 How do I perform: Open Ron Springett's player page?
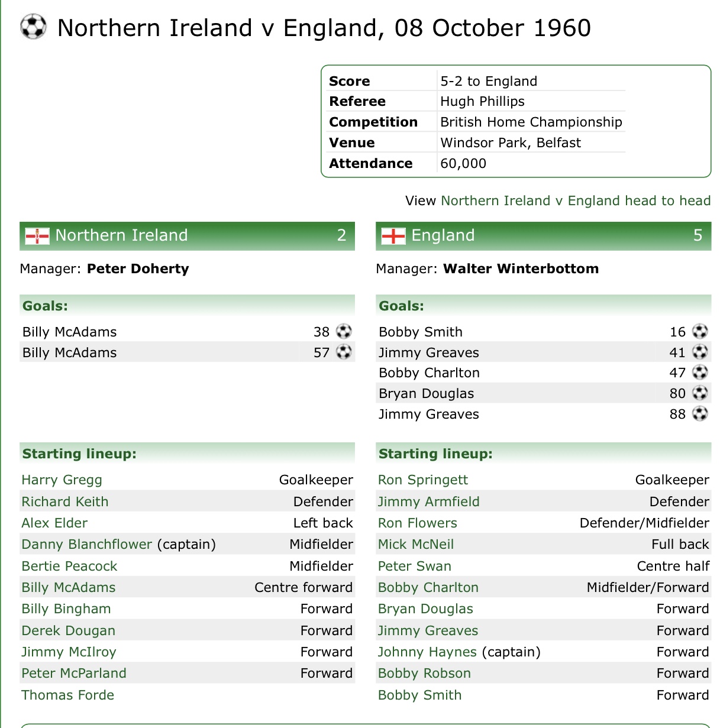(422, 480)
